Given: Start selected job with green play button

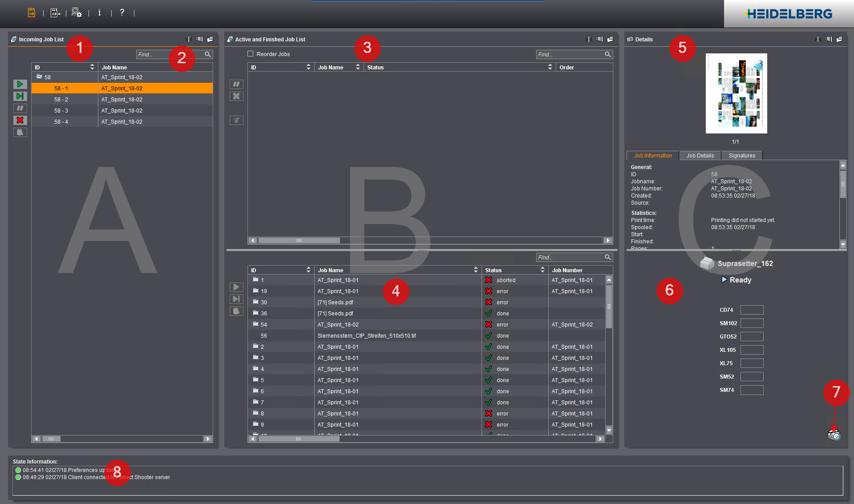Looking at the screenshot, I should tap(20, 84).
